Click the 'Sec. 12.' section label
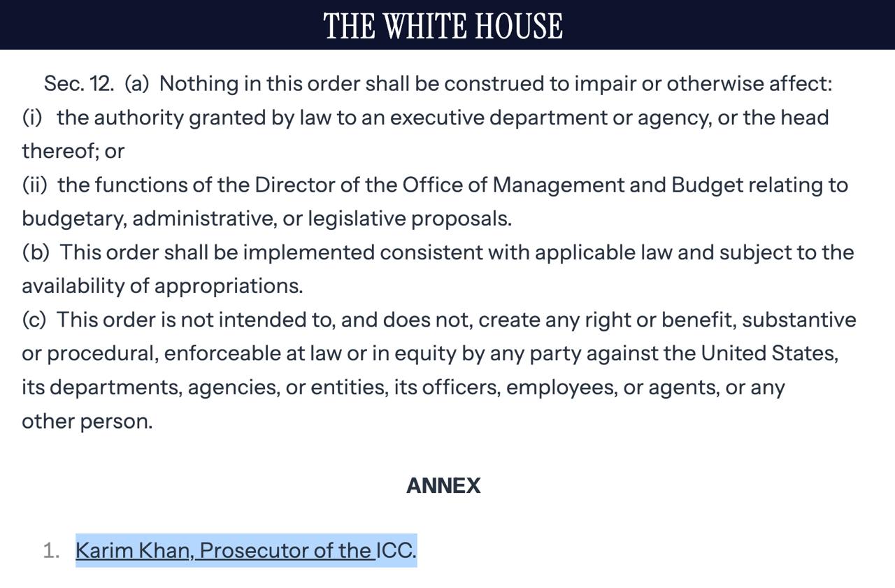The width and height of the screenshot is (895, 588). pyautogui.click(x=78, y=84)
